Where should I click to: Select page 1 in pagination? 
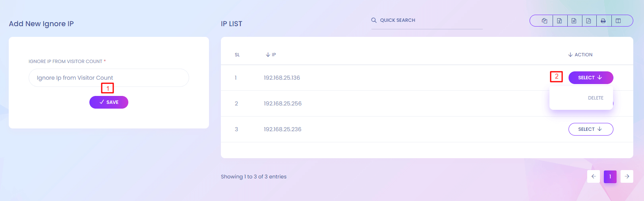610,176
